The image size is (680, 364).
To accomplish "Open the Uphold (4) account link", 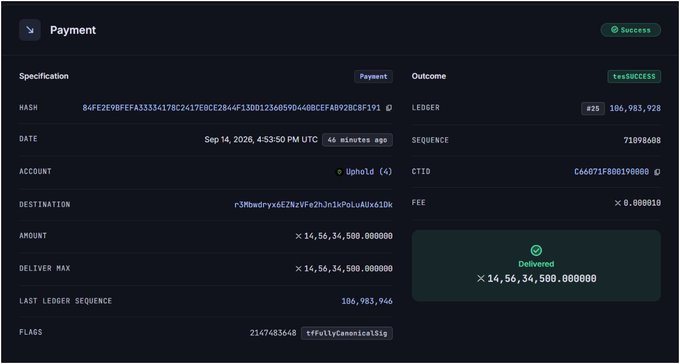I will [369, 172].
